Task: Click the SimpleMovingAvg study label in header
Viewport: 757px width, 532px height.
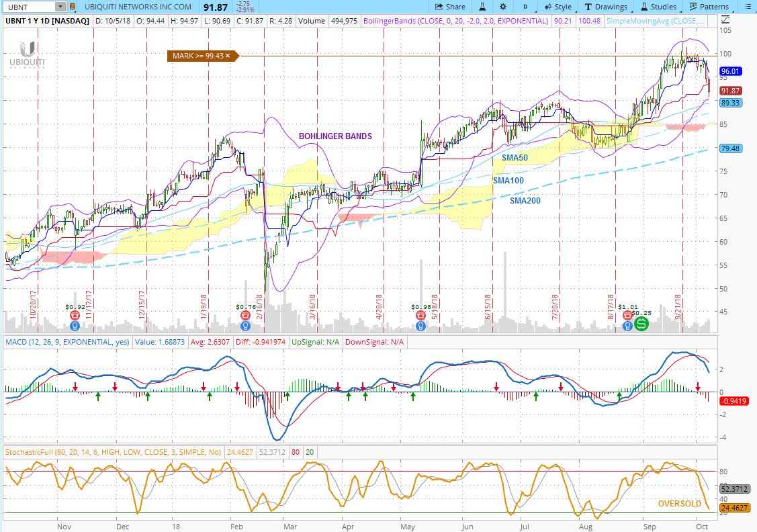Action: pos(655,21)
